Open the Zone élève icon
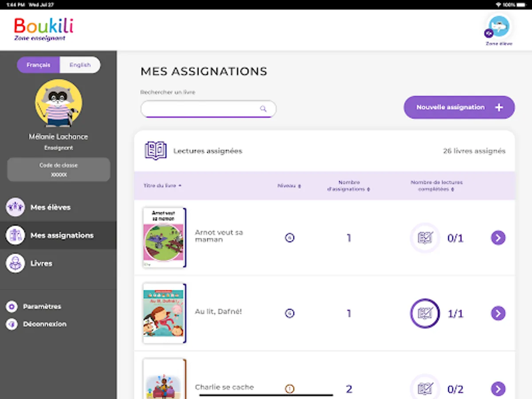532x399 pixels. pyautogui.click(x=499, y=27)
